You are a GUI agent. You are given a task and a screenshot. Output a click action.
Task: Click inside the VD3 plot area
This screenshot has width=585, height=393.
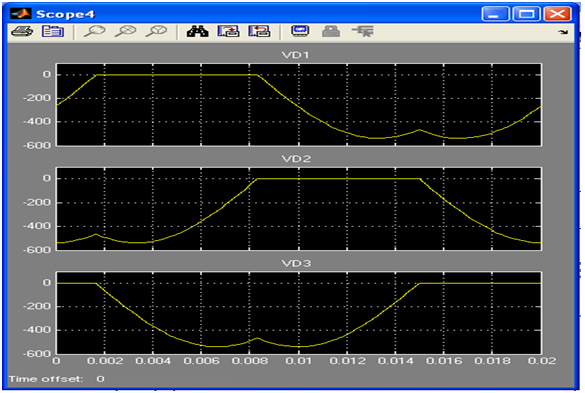point(298,313)
